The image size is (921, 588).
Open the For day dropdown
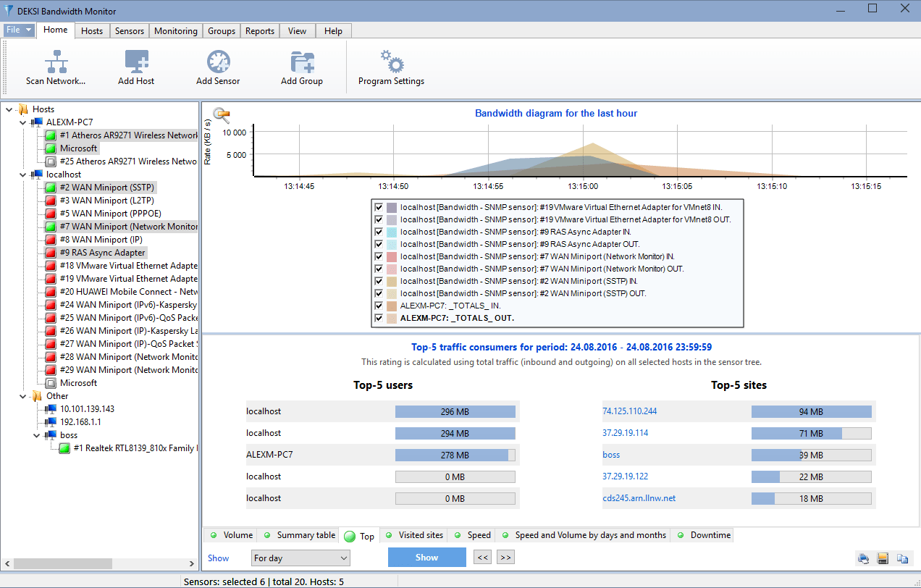point(345,558)
